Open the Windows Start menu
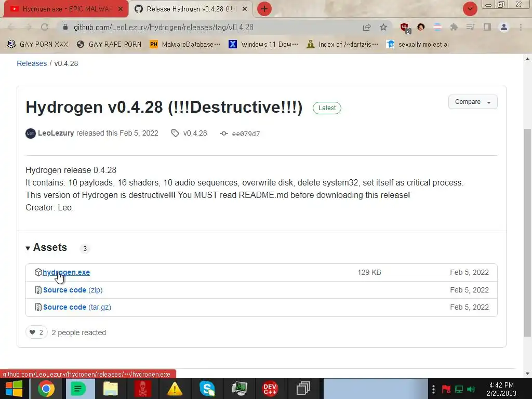The image size is (532, 399). click(x=14, y=389)
